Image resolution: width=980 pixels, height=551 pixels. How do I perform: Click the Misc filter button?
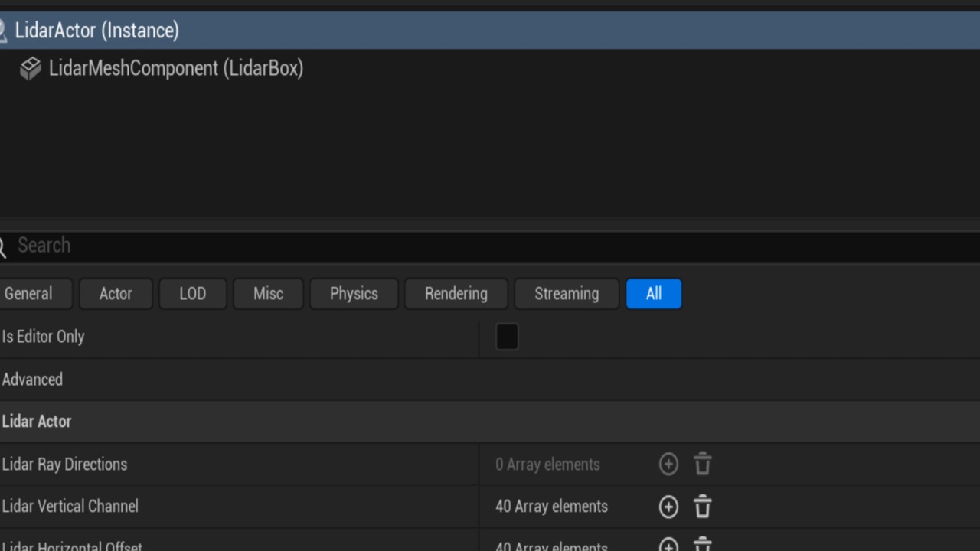tap(268, 294)
